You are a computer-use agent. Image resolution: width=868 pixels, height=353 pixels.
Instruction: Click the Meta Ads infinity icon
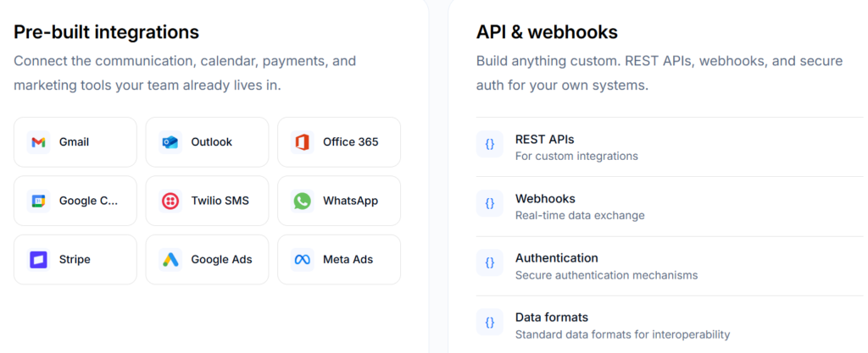point(302,260)
